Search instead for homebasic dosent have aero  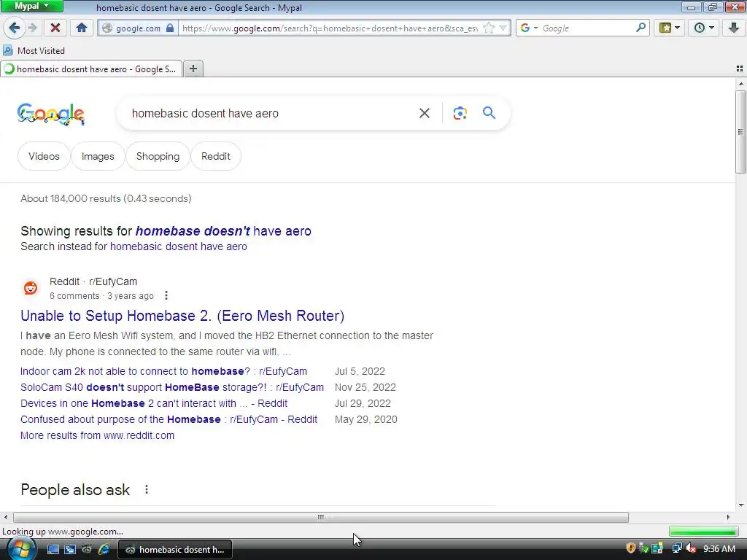coord(179,246)
